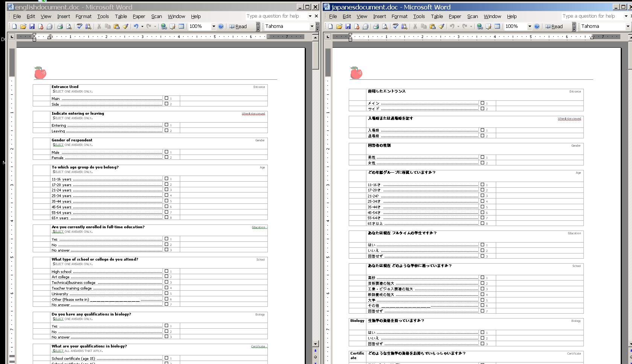Click the Insert Table icon in englishdocument.doc
Image resolution: width=632 pixels, height=364 pixels.
click(x=181, y=26)
